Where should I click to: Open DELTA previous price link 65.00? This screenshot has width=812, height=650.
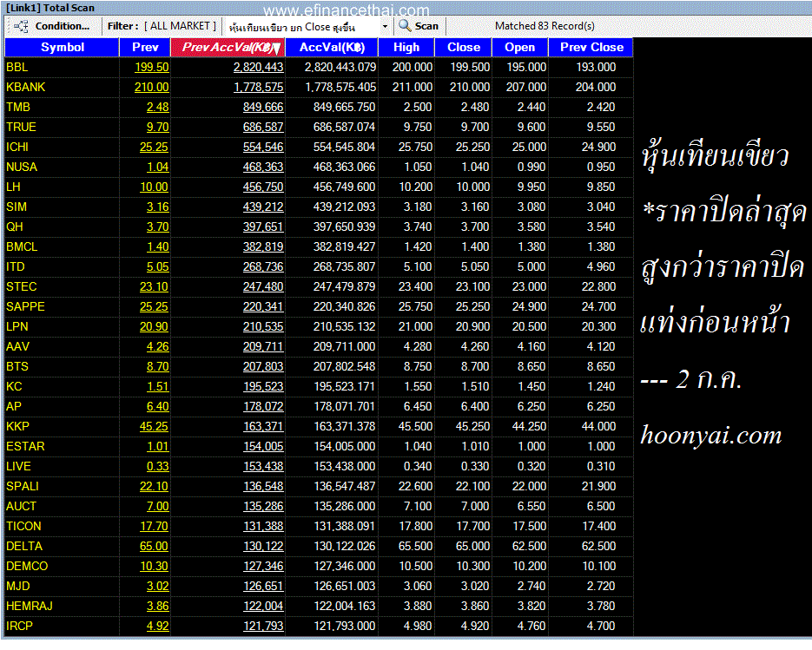tap(154, 546)
